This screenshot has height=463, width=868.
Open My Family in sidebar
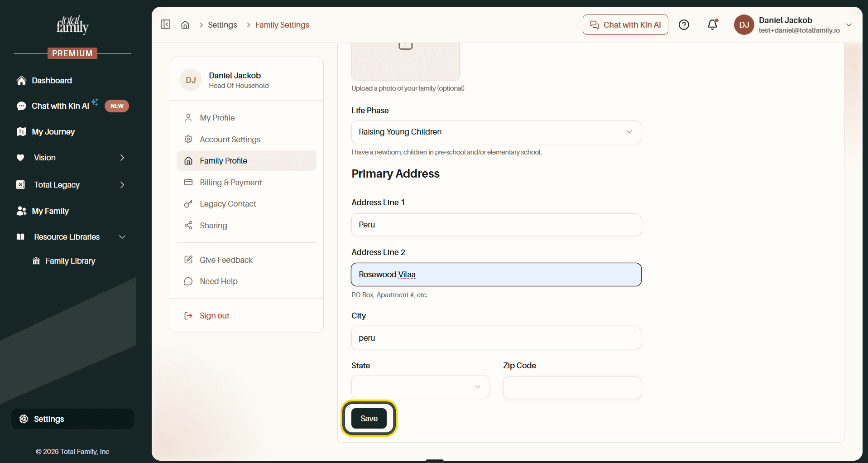50,211
